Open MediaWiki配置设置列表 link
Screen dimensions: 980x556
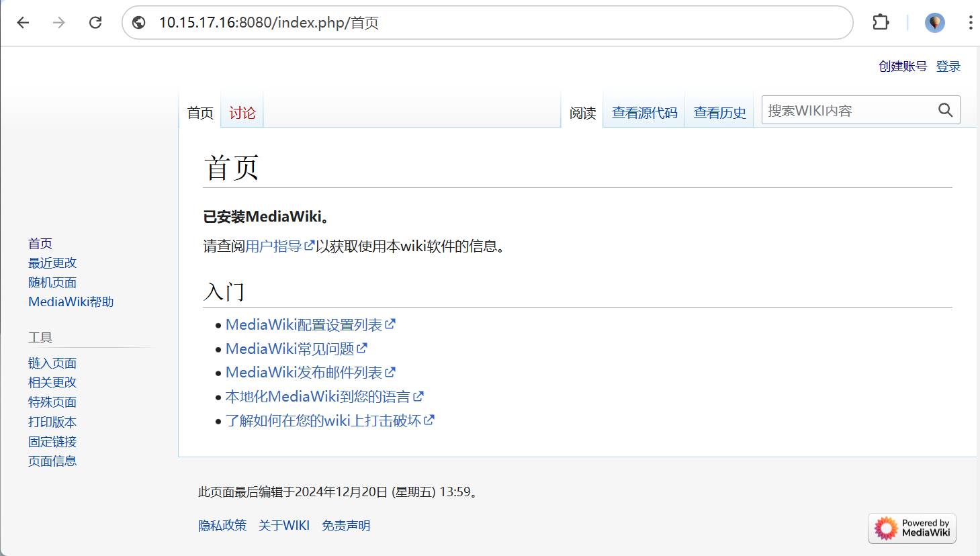coord(310,325)
